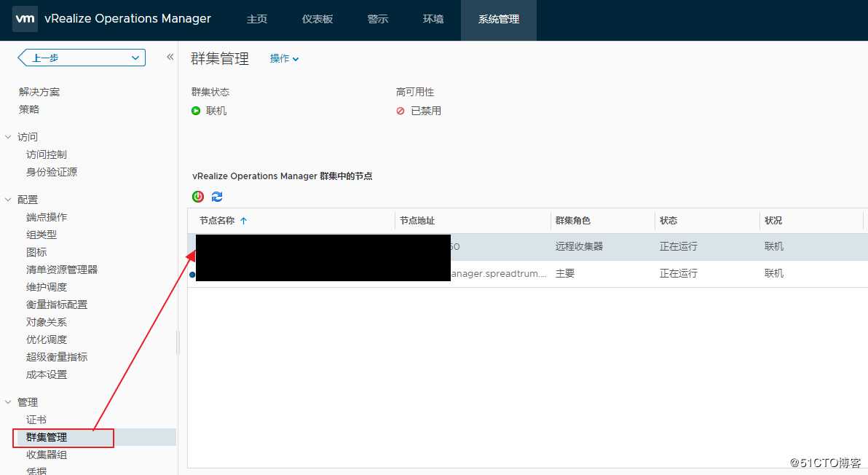Image resolution: width=868 pixels, height=475 pixels.
Task: Open the 操作 actions dropdown
Action: tap(284, 59)
